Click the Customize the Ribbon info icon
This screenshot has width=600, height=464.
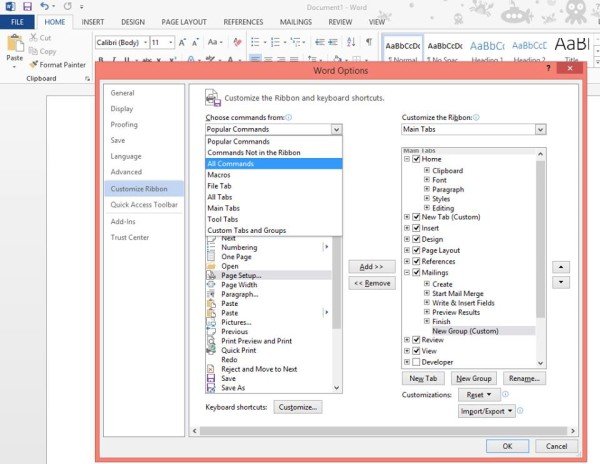476,117
